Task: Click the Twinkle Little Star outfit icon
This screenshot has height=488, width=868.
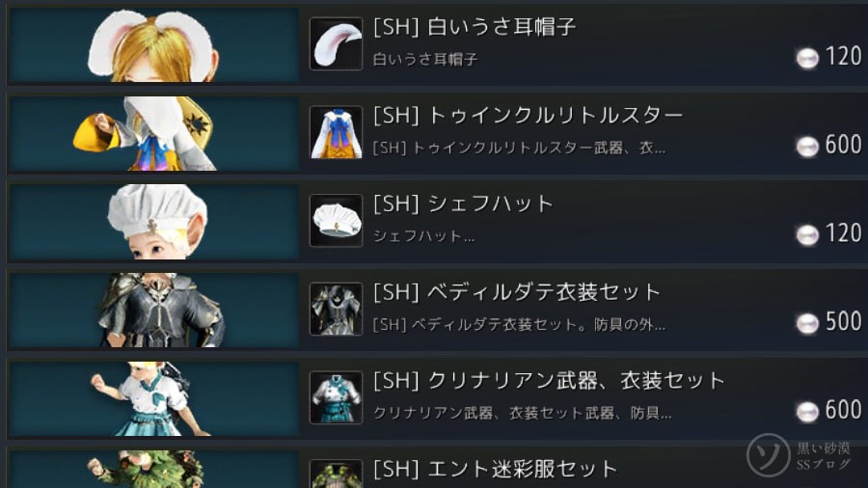Action: click(x=336, y=132)
